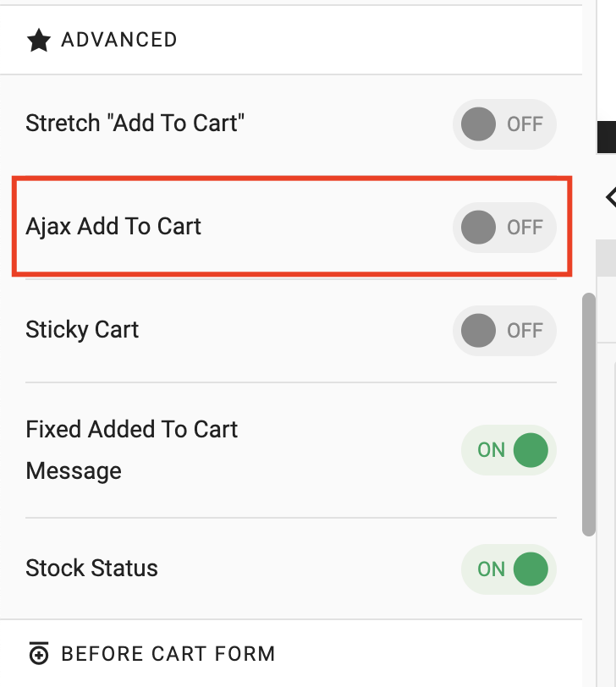Screen dimensions: 616x687
Task: Click the Stretch "Add To Cart" label
Action: coord(135,124)
